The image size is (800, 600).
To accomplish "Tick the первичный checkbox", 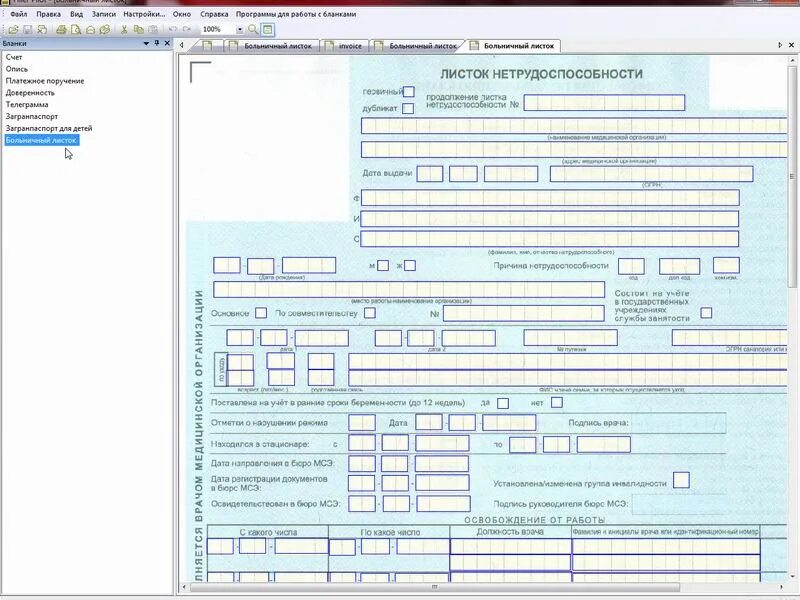I will point(409,92).
